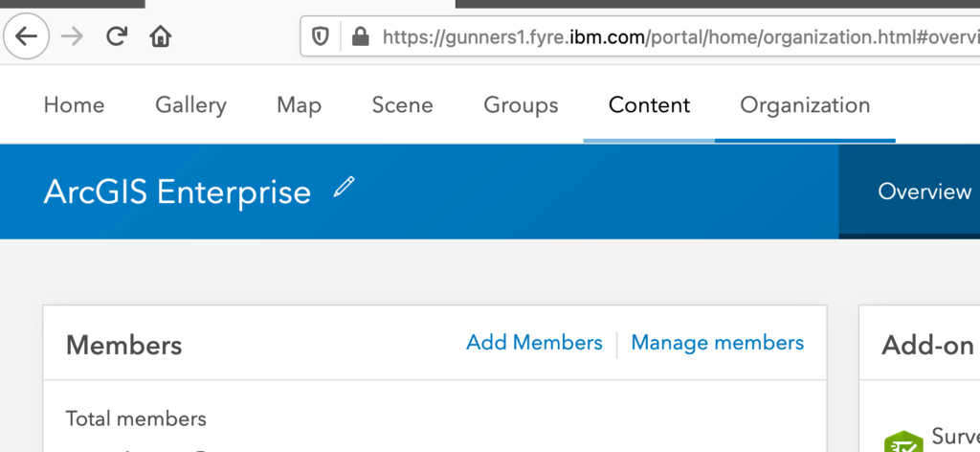Click the padlock site security icon
Viewport: 980px width, 452px height.
(x=360, y=37)
